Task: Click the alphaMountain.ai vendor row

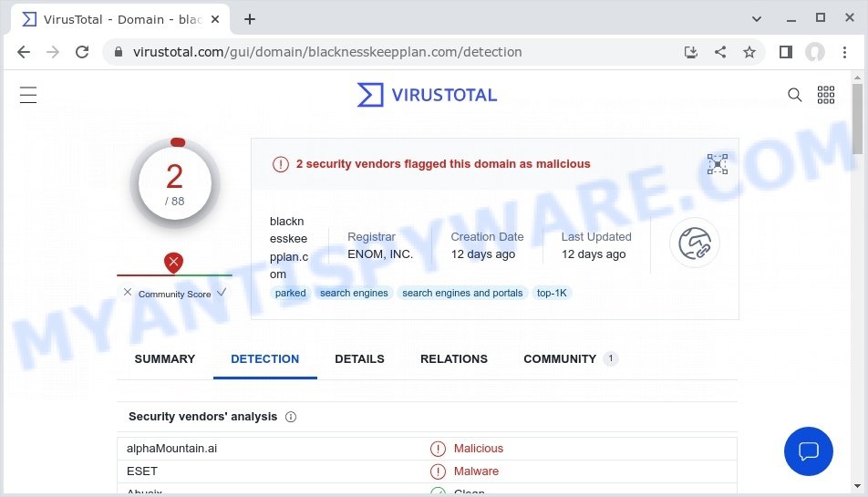Action: (x=427, y=449)
